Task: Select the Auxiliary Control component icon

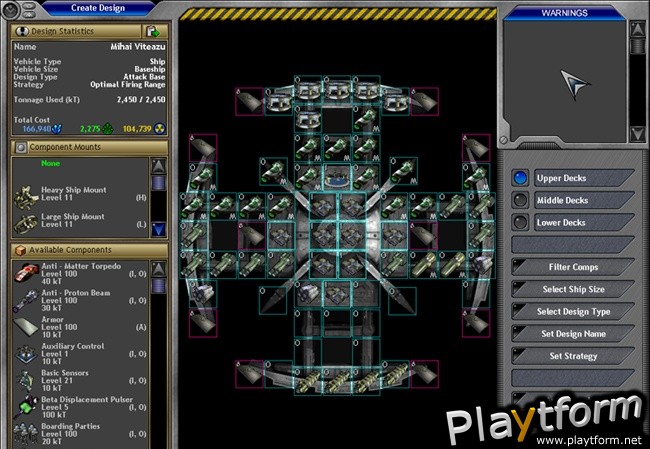Action: (x=26, y=354)
